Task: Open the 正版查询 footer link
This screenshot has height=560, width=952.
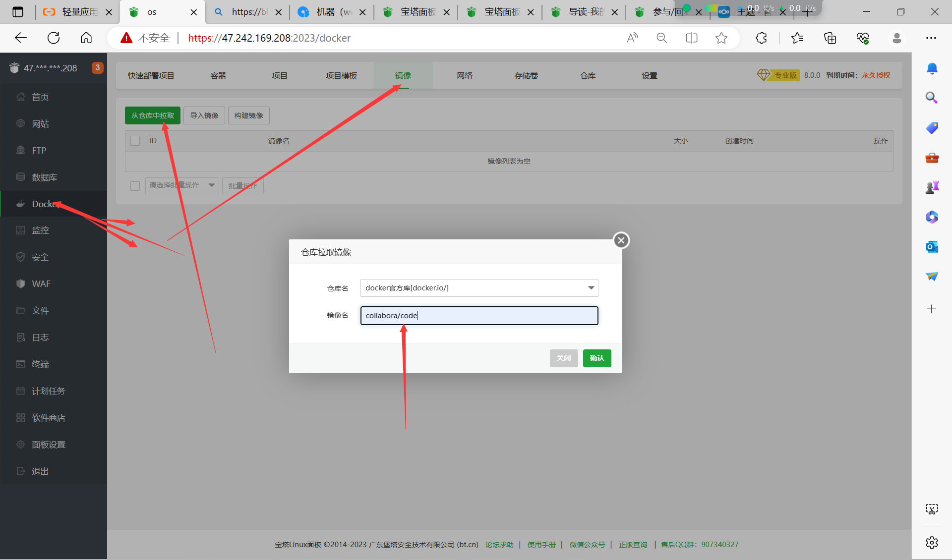Action: (x=633, y=545)
